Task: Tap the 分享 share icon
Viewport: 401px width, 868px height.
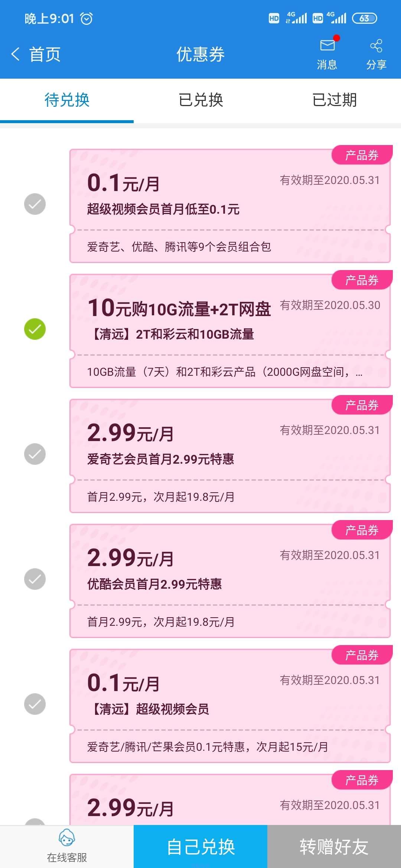Action: [376, 46]
